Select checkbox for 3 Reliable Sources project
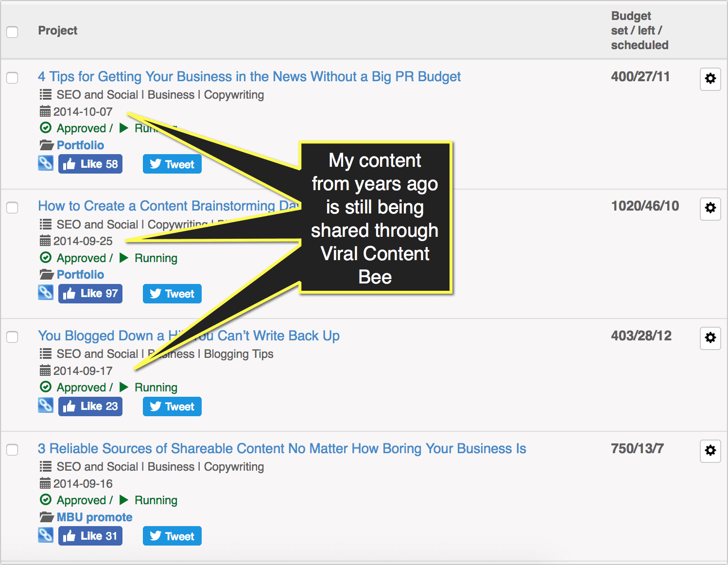Image resolution: width=728 pixels, height=565 pixels. pyautogui.click(x=12, y=450)
